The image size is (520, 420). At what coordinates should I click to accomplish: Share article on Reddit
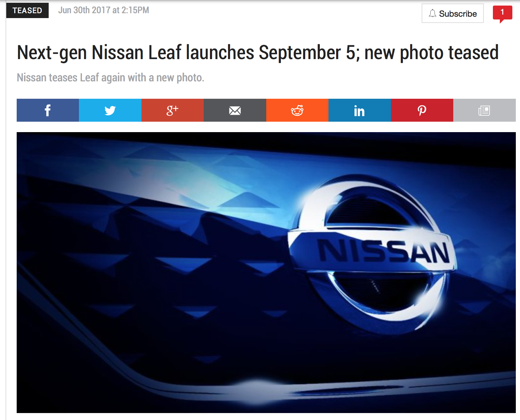click(297, 110)
